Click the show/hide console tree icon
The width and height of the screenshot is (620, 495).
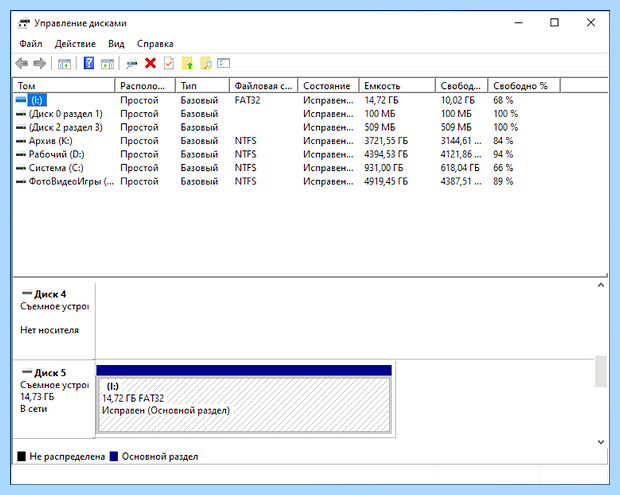(64, 64)
